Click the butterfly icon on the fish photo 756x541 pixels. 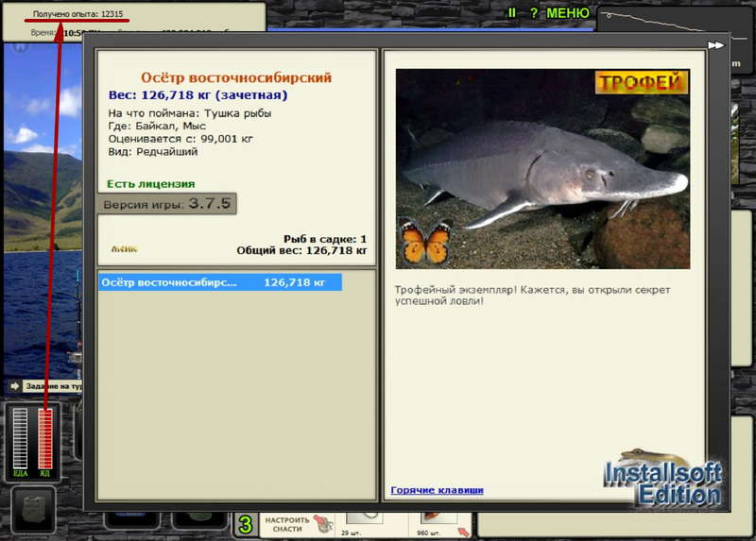pyautogui.click(x=425, y=242)
